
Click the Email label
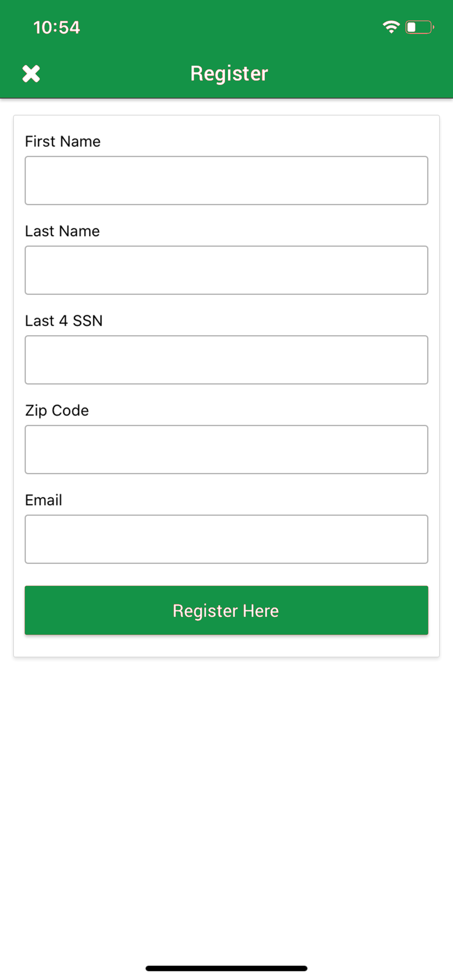(x=44, y=500)
